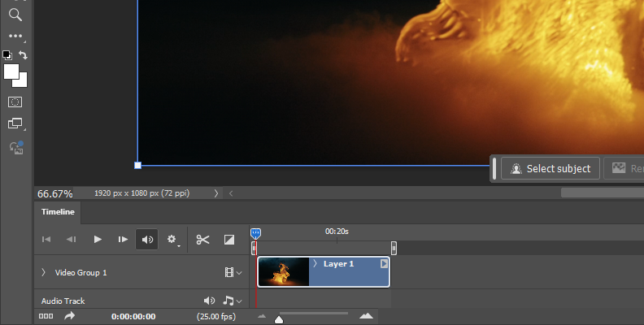The image size is (644, 325).
Task: Swap foreground and background colors
Action: click(x=23, y=55)
